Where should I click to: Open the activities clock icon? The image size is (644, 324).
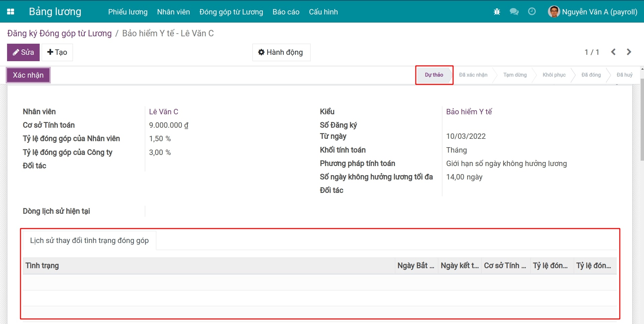[x=532, y=12]
